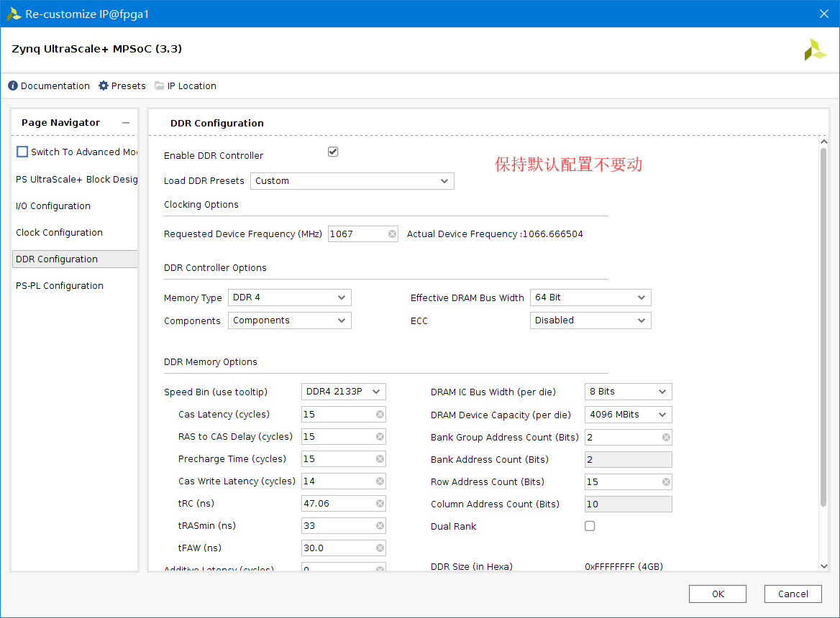
Task: Clear the tRC value
Action: click(x=380, y=504)
